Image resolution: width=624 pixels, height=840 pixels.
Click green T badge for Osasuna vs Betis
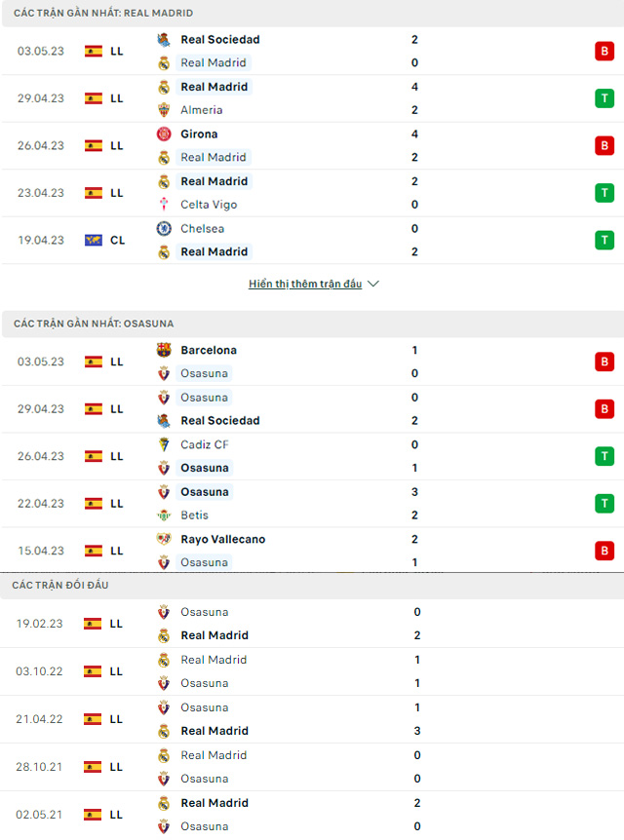[604, 504]
